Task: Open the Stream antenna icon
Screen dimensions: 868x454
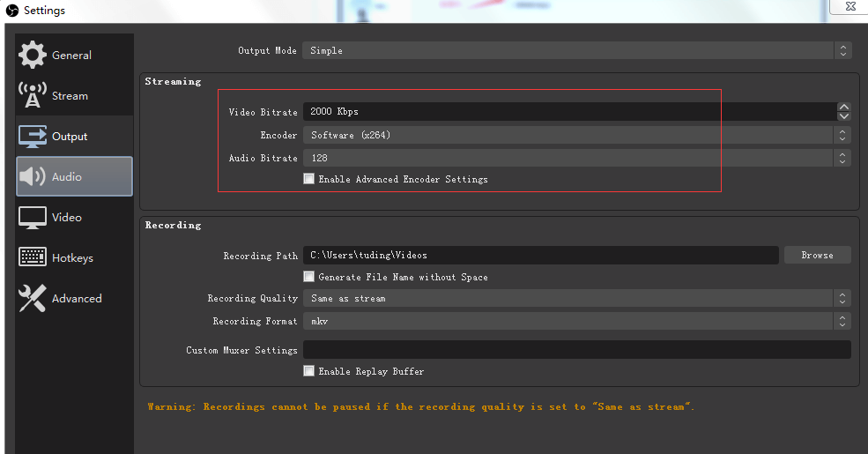Action: pyautogui.click(x=33, y=95)
